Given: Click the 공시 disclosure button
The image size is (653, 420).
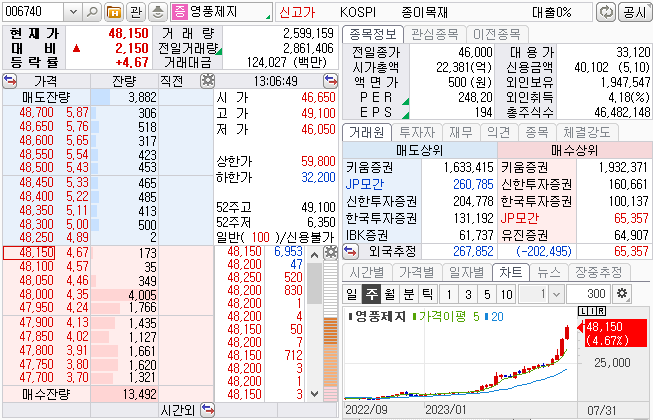Looking at the screenshot, I should (635, 12).
